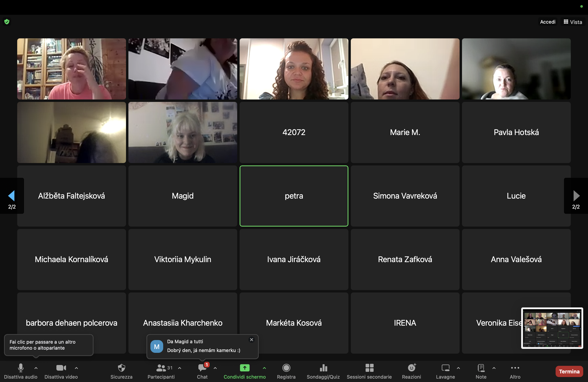Go to previous gallery page arrow
Viewport: 588px width, 382px height.
(x=12, y=196)
